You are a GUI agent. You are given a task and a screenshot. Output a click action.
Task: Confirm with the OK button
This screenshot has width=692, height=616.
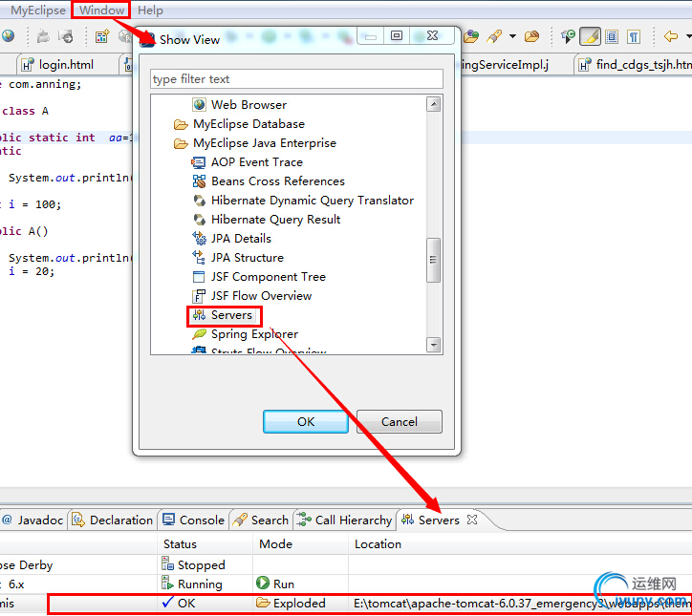coord(306,421)
